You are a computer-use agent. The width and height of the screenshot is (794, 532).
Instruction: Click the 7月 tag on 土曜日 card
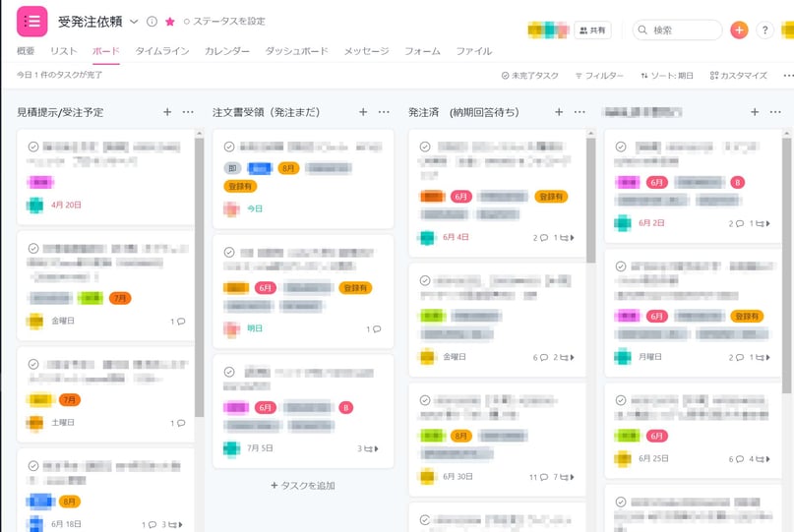pos(70,400)
